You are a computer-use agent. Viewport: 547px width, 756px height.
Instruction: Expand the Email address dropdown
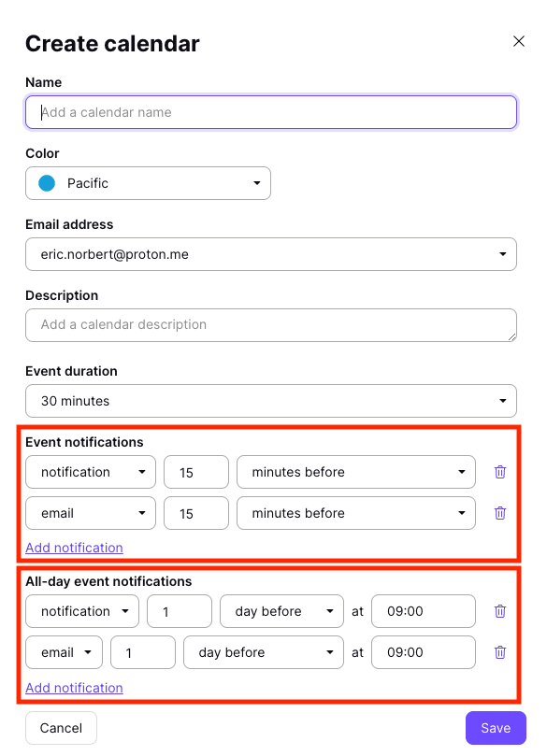pos(270,253)
